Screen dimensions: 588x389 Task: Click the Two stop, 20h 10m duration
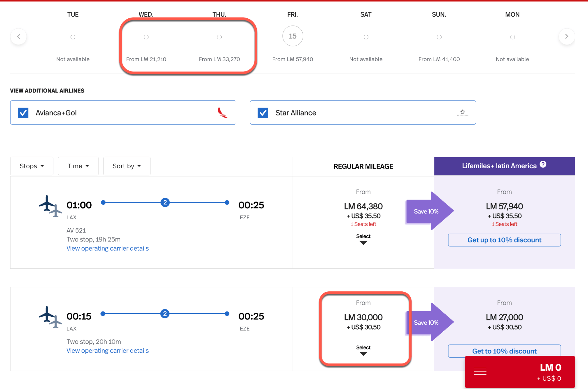[94, 342]
